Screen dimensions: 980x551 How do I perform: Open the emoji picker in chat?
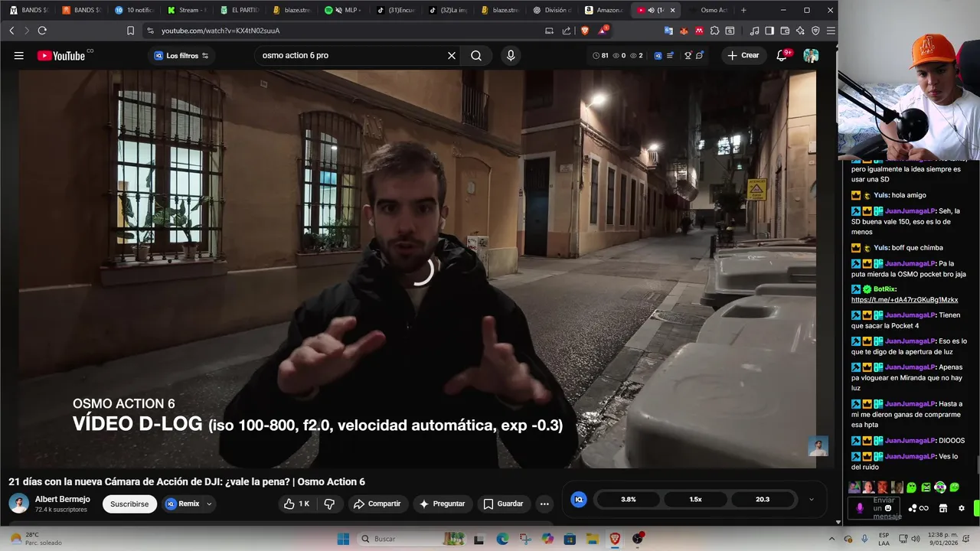click(x=888, y=508)
